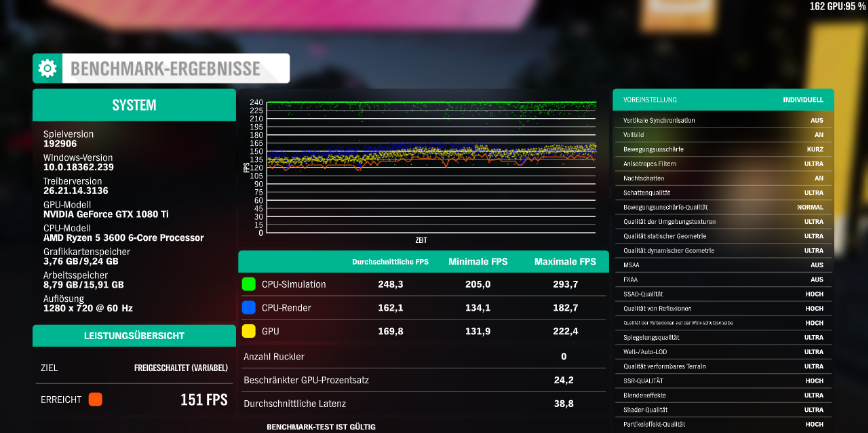Click the gear icon beside Benchmark-Ergebnisse
This screenshot has width=868, height=433.
(x=47, y=69)
